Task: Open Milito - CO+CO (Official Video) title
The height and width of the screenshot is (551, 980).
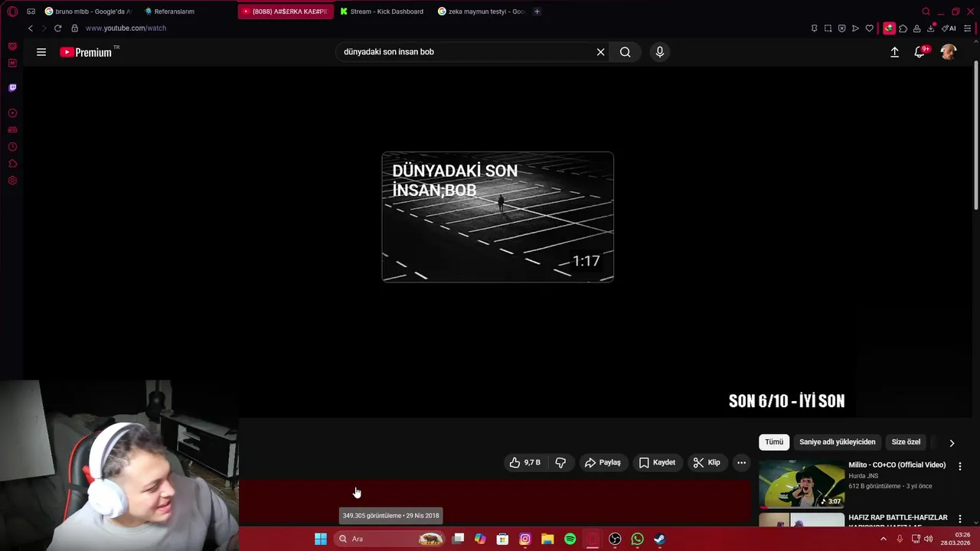Action: click(897, 465)
